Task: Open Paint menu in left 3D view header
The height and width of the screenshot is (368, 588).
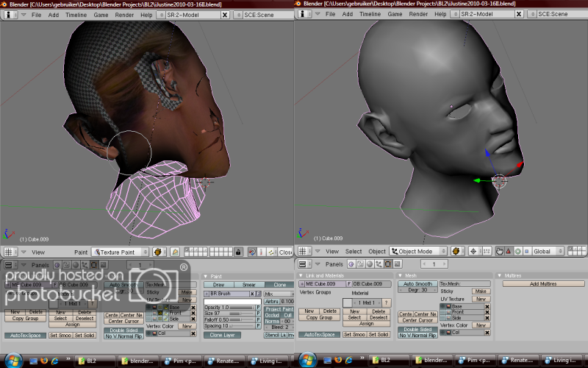Action: click(x=81, y=252)
